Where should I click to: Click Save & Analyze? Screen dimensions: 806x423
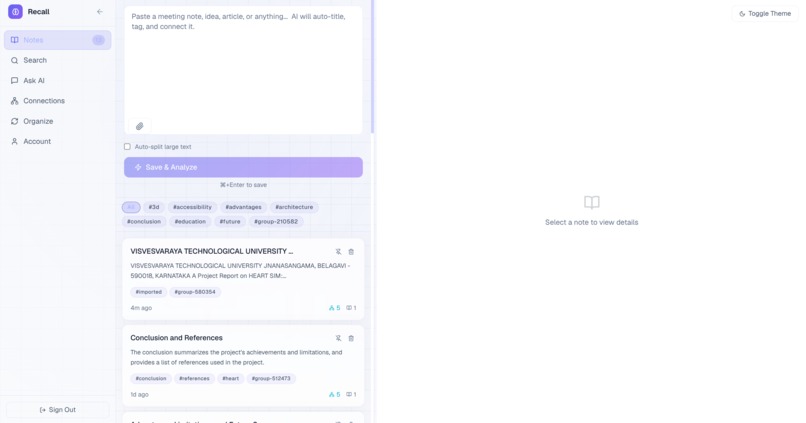pyautogui.click(x=243, y=167)
